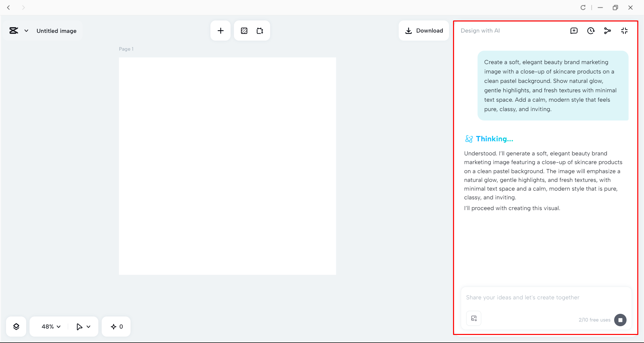Download the current design
Viewport: 644px width, 343px height.
coord(424,31)
